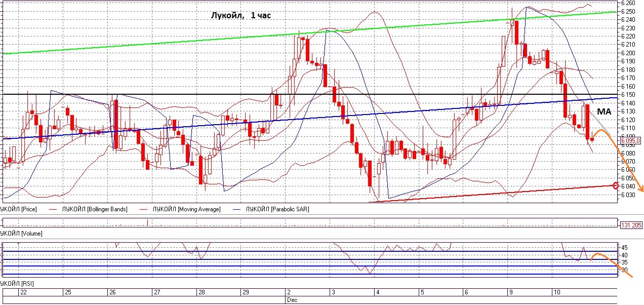Click the RSI scale label 35
The image size is (644, 305).
tap(624, 262)
